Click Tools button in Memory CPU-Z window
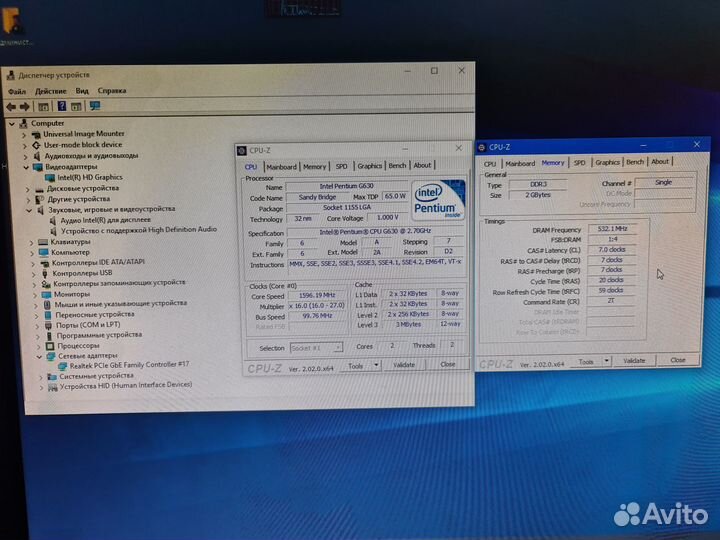This screenshot has height=540, width=720. point(586,362)
